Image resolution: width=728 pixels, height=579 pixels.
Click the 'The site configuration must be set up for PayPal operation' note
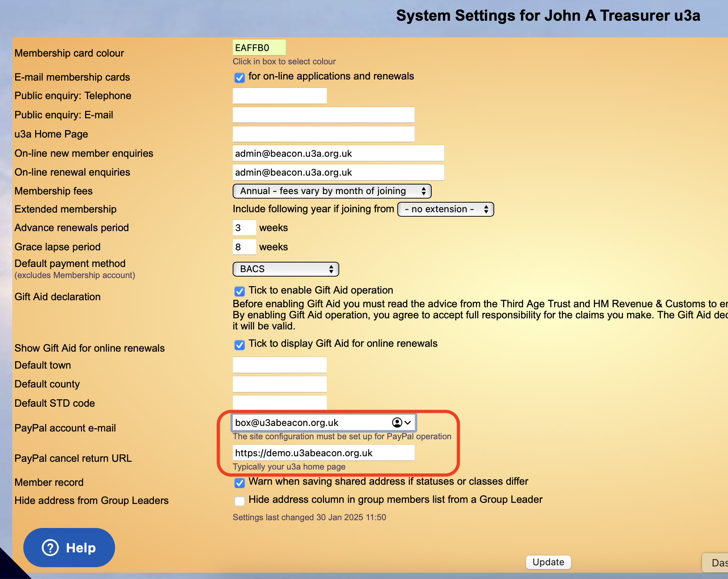click(x=342, y=436)
